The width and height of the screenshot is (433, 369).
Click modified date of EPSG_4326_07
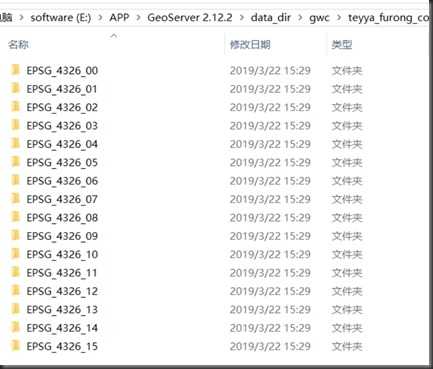tap(270, 199)
